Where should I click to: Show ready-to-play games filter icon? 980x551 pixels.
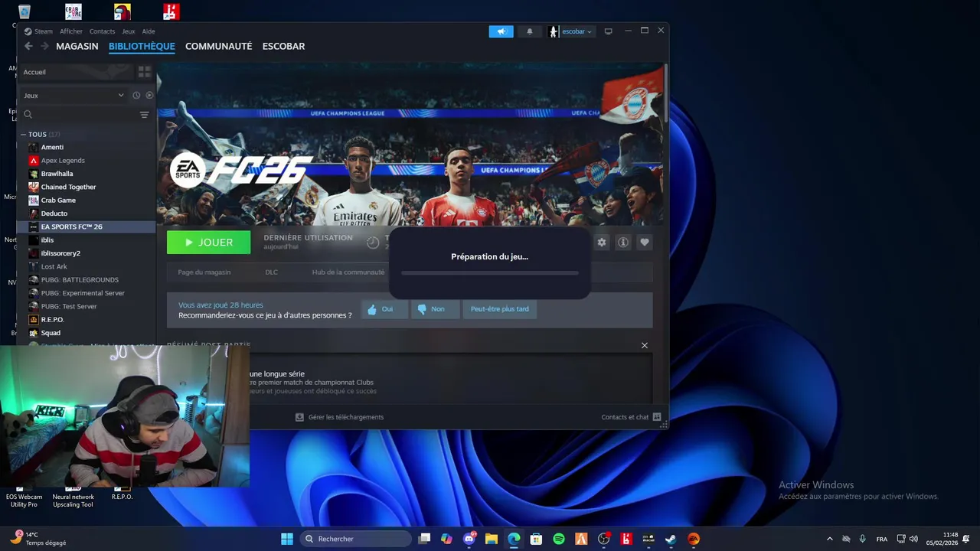coord(149,96)
